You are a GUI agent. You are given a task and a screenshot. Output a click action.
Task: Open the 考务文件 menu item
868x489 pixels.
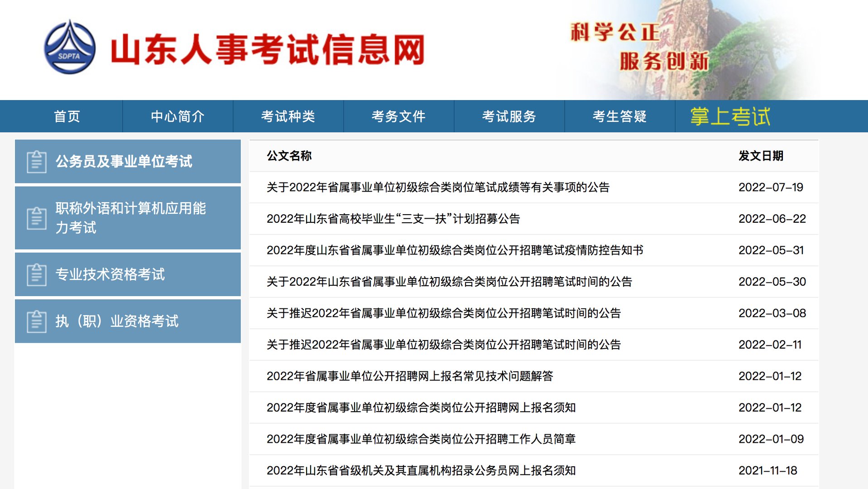398,116
